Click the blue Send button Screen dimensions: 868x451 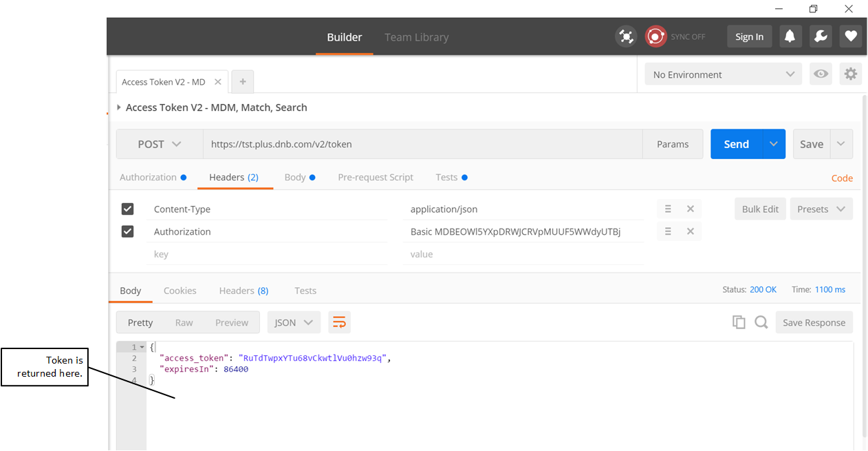(x=737, y=144)
